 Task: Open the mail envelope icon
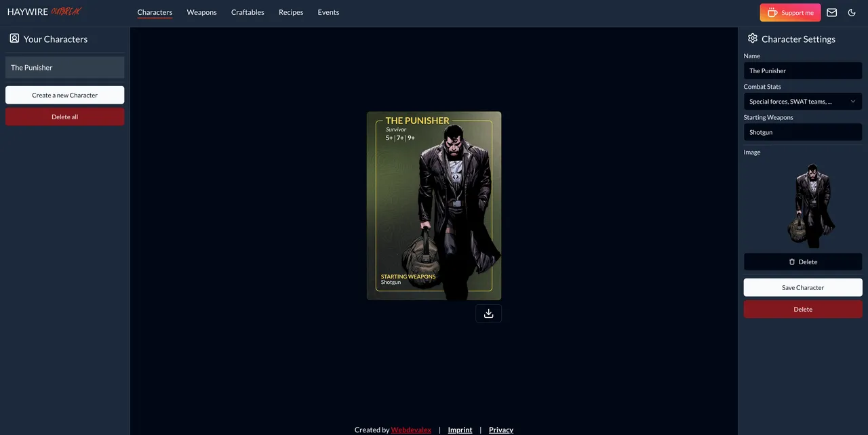coord(832,12)
